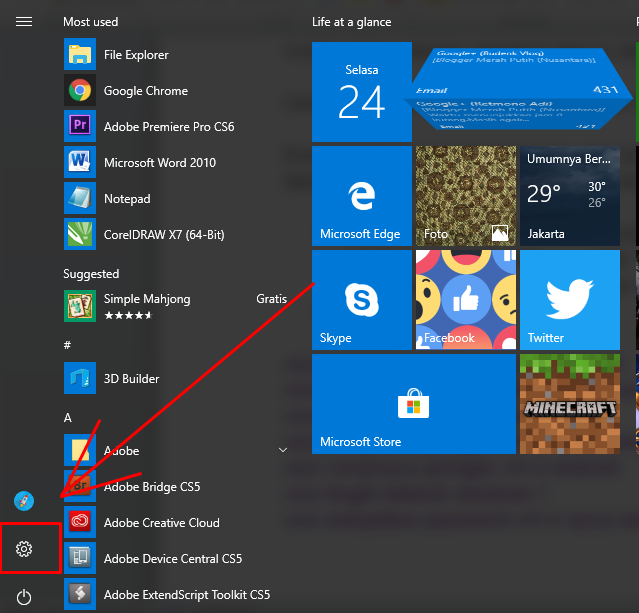This screenshot has width=639, height=613.
Task: Launch 3D Builder
Action: 176,378
